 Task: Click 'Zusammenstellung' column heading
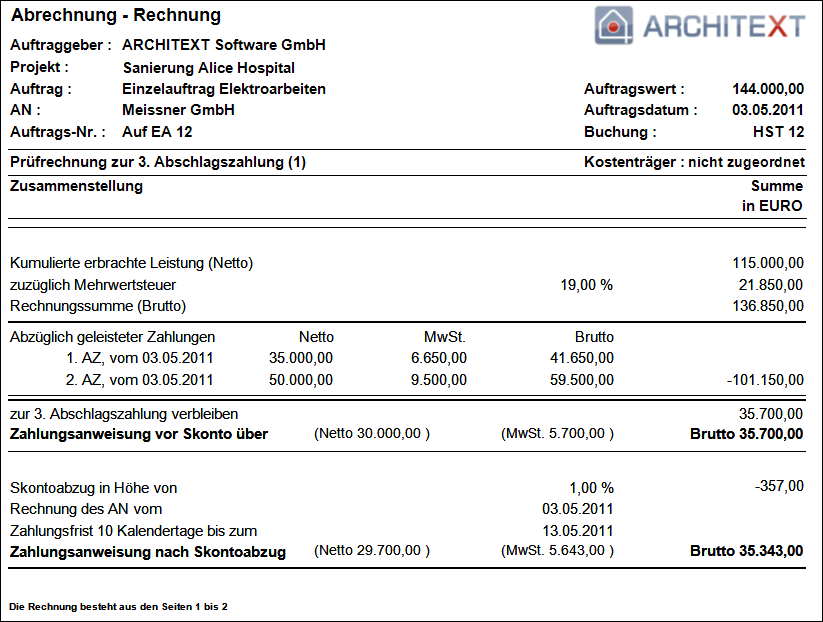click(76, 186)
